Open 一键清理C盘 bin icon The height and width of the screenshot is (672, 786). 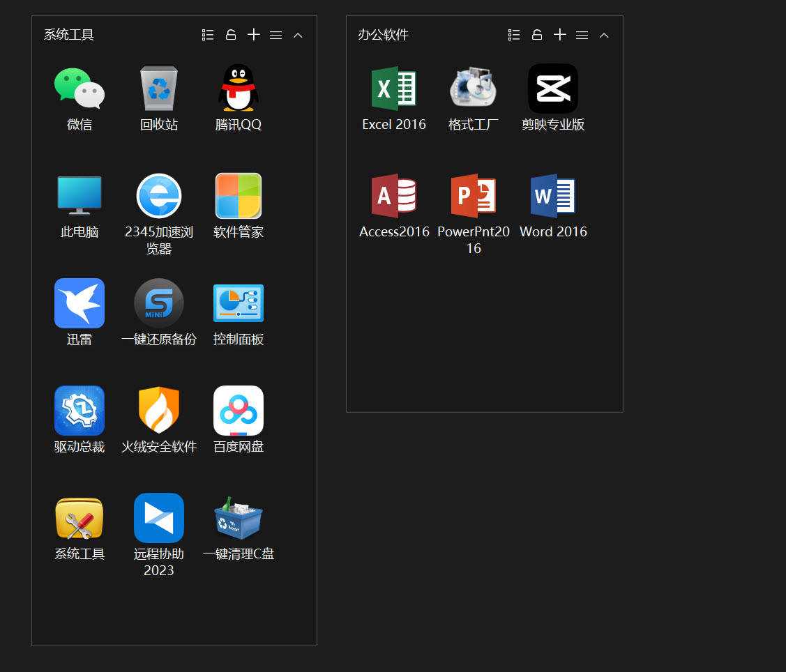tap(239, 518)
